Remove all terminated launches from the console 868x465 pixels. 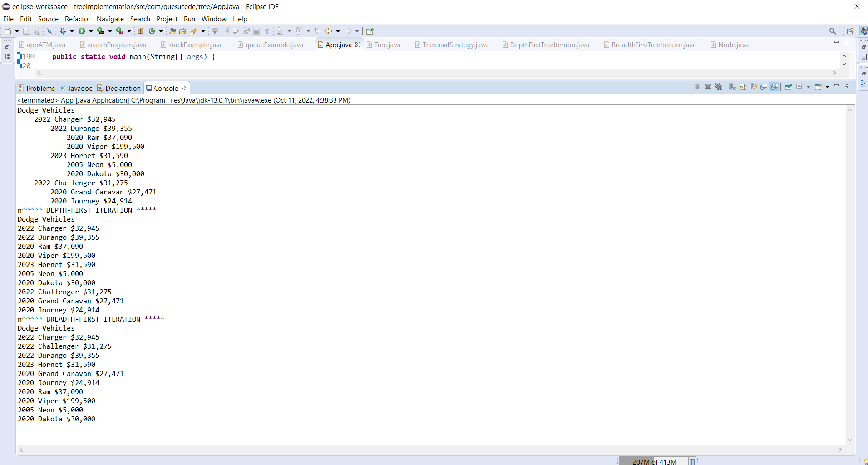click(719, 87)
